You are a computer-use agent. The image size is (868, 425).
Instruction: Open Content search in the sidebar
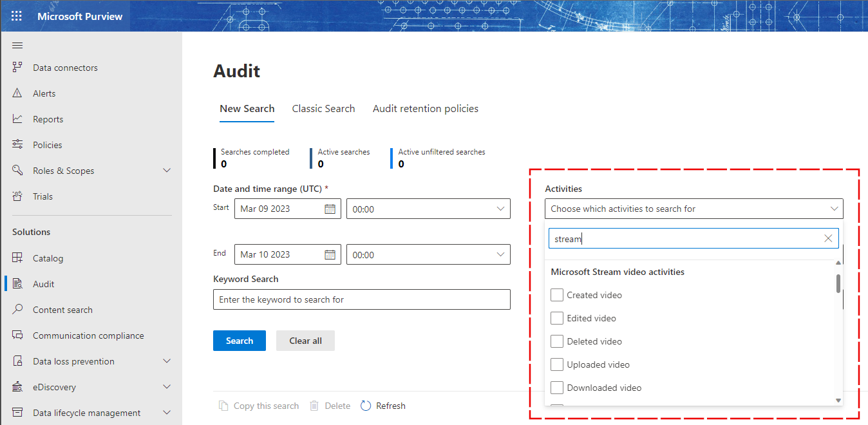coord(63,310)
